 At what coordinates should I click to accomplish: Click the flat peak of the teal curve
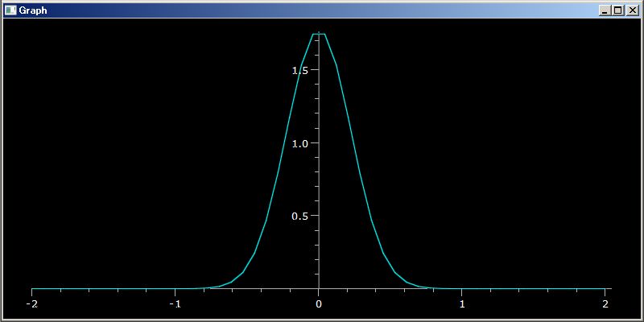(319, 34)
